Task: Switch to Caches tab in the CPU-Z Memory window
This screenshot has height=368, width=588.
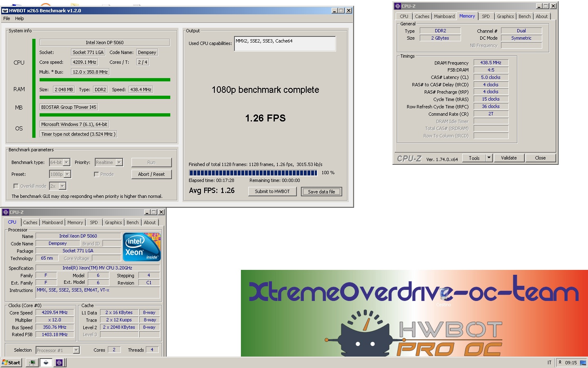Action: point(422,16)
